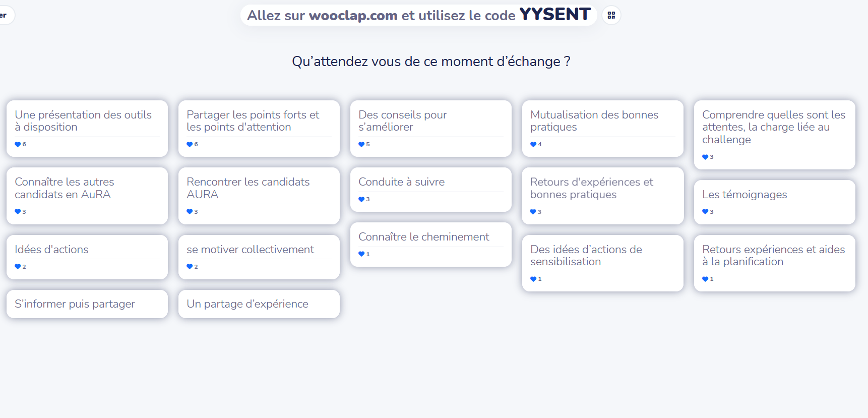Like "se motiver collectivement" heart icon
The height and width of the screenshot is (418, 868).
point(190,267)
